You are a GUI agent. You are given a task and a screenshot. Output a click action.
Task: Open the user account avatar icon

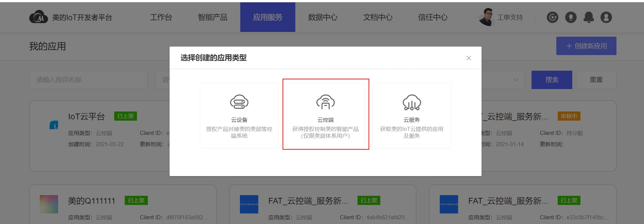click(606, 17)
